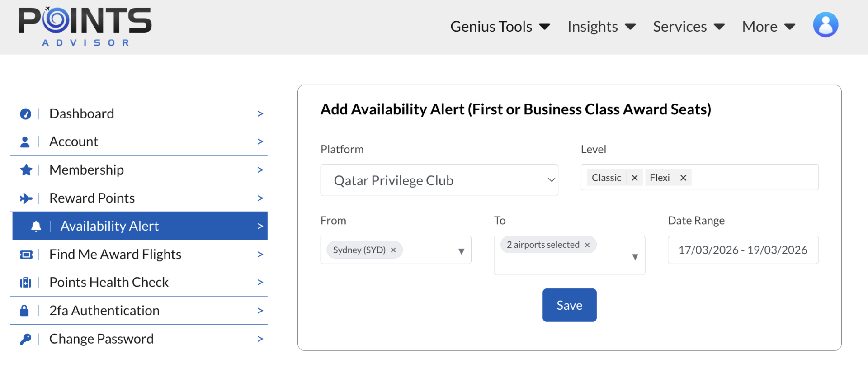Click the Account person icon
This screenshot has width=868, height=373.
(25, 142)
